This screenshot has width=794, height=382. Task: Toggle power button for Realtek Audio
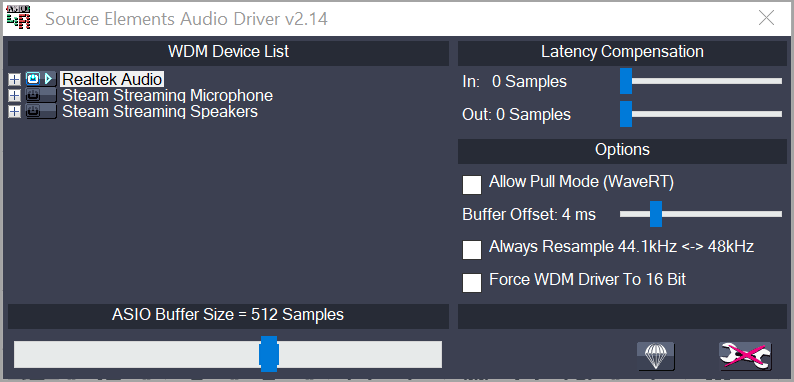(x=33, y=79)
